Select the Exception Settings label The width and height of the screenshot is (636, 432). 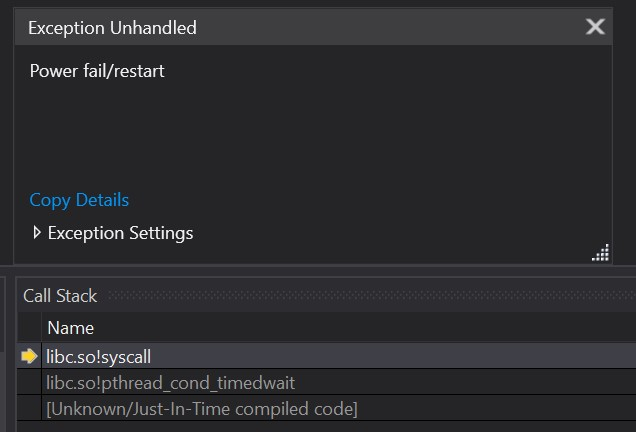click(x=120, y=233)
